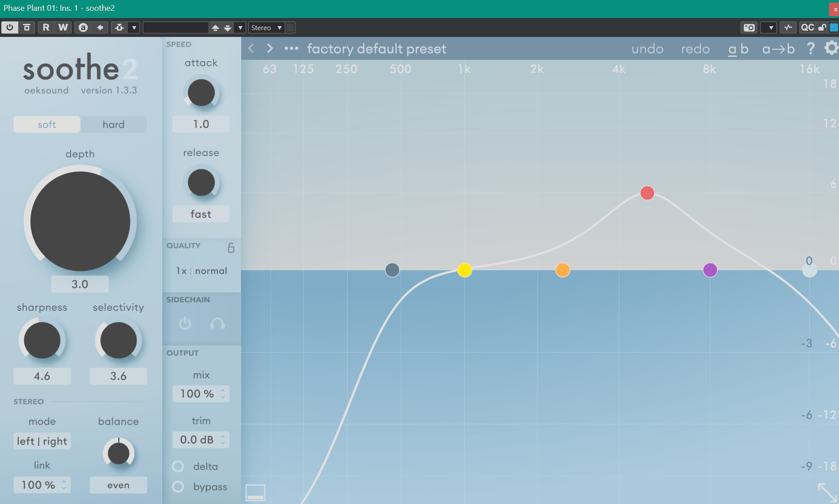Toggle the plugin power button in host toolbar

9,27
